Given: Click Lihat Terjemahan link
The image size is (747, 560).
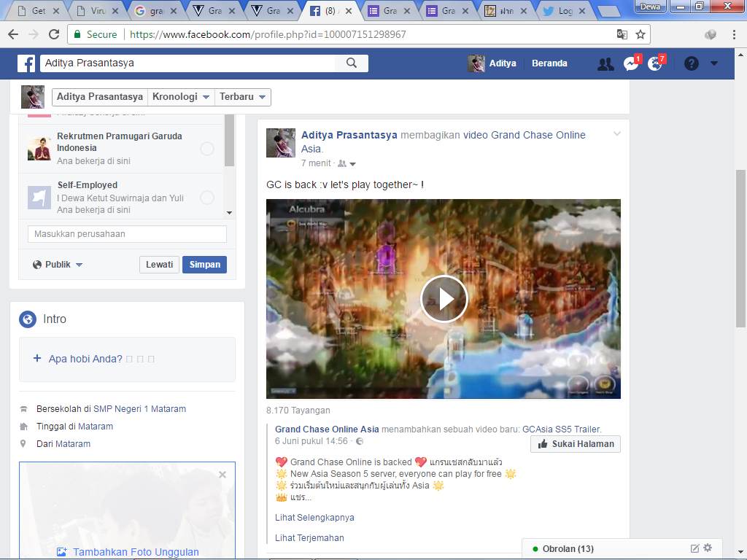Looking at the screenshot, I should [x=309, y=537].
